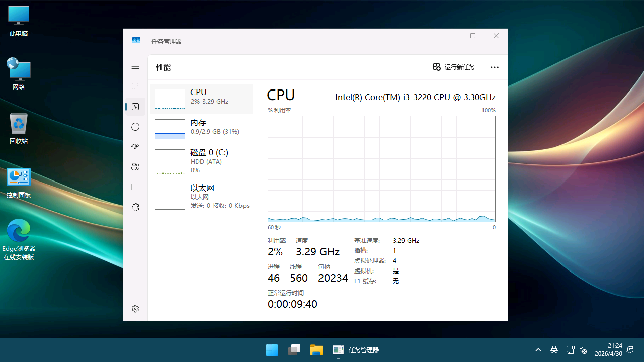Image resolution: width=644 pixels, height=362 pixels.
Task: Open the Users page icon
Action: point(135,167)
